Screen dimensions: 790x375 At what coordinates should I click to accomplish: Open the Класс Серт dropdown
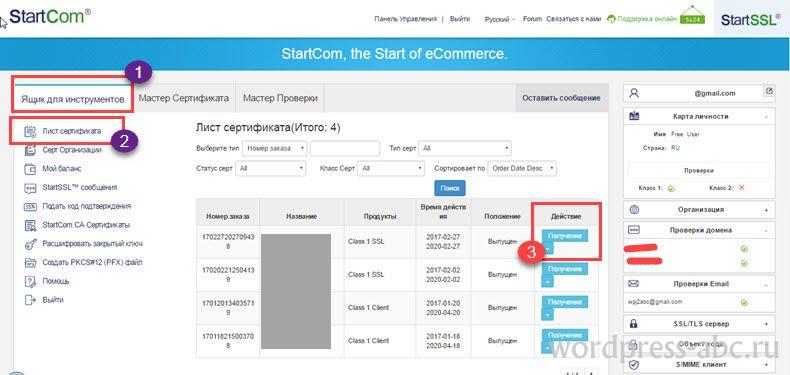tap(391, 168)
